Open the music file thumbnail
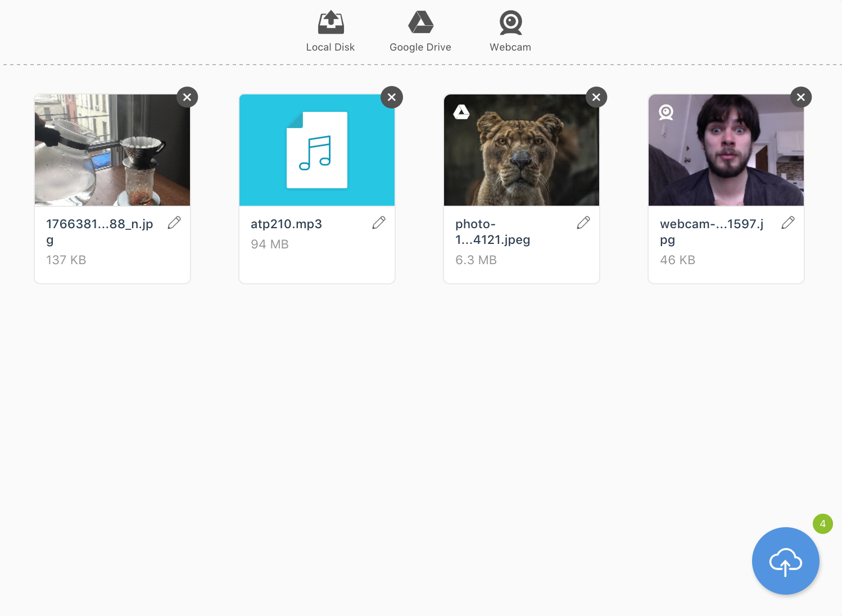842x616 pixels. pyautogui.click(x=317, y=150)
